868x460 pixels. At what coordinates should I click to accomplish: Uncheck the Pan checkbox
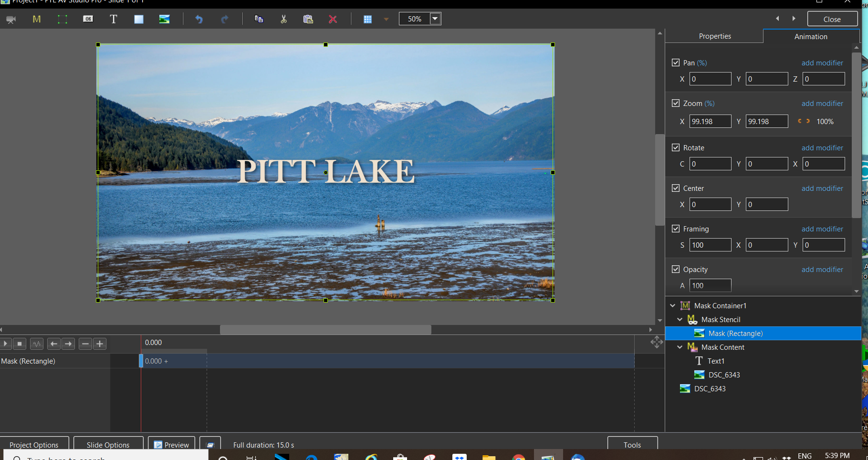[x=676, y=63]
